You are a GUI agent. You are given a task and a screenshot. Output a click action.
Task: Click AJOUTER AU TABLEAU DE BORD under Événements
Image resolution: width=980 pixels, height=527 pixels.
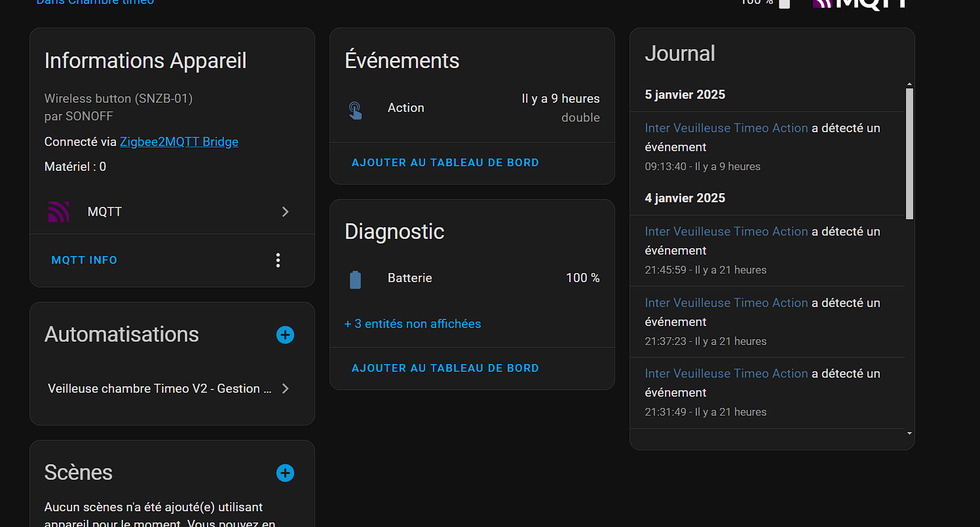point(445,162)
